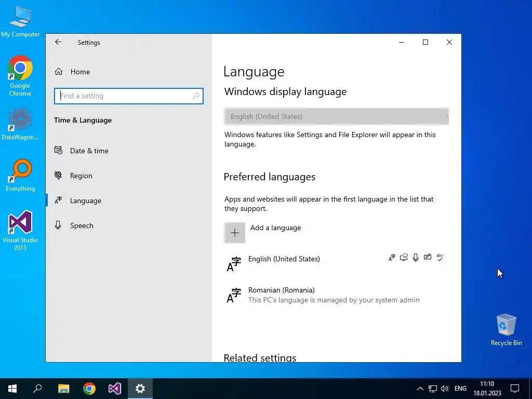Go back with the Settings back arrow
Image resolution: width=532 pixels, height=399 pixels.
pyautogui.click(x=58, y=42)
